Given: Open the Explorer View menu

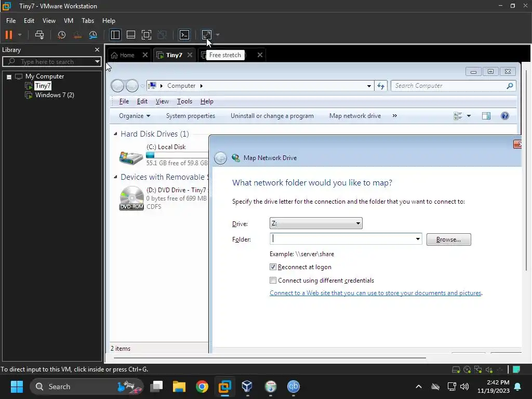Looking at the screenshot, I should 162,101.
